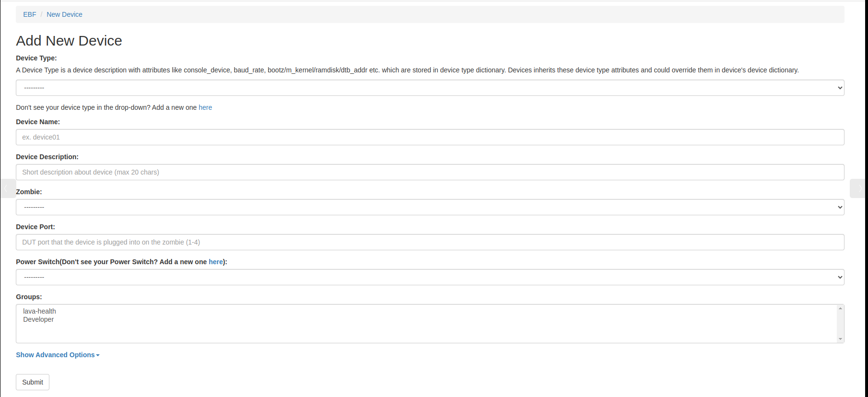Click the New Device breadcrumb link
The height and width of the screenshot is (397, 868).
pos(64,14)
